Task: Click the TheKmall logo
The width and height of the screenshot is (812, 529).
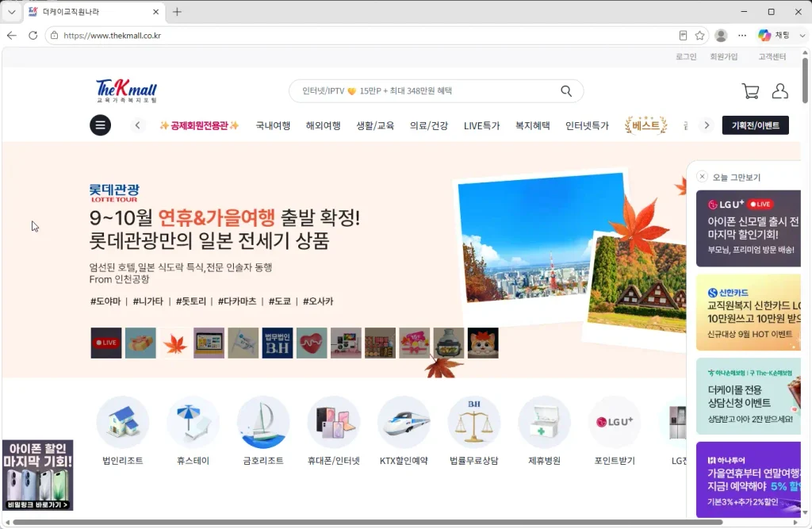Action: 126,90
